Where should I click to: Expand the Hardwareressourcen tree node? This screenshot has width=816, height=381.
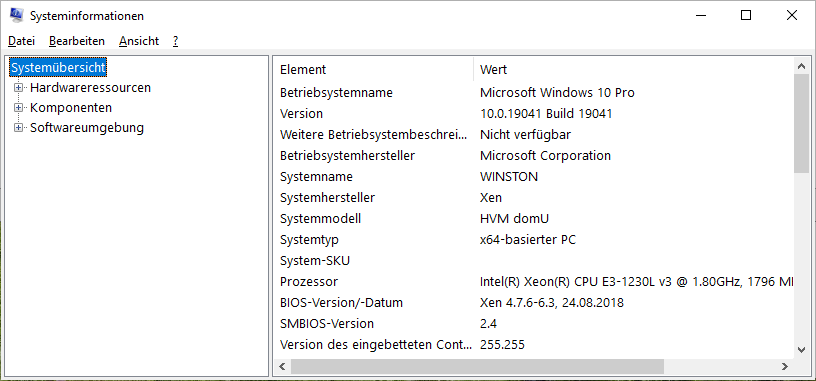coord(19,88)
